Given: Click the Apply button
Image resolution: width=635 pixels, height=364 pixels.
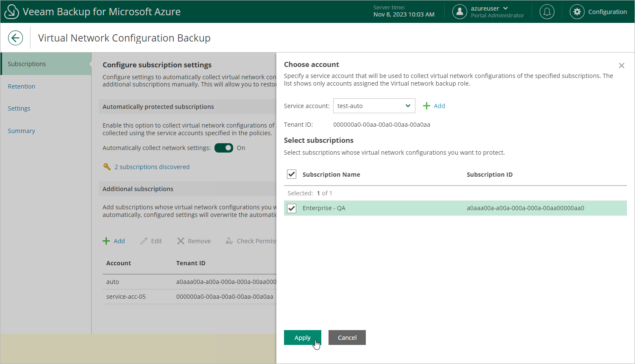Looking at the screenshot, I should click(x=303, y=338).
